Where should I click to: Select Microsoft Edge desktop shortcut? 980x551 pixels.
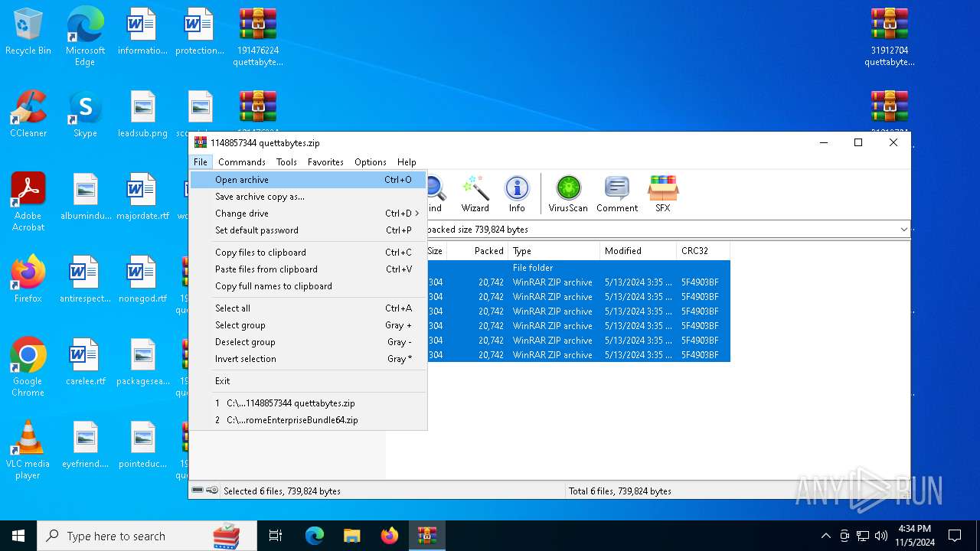(x=85, y=37)
